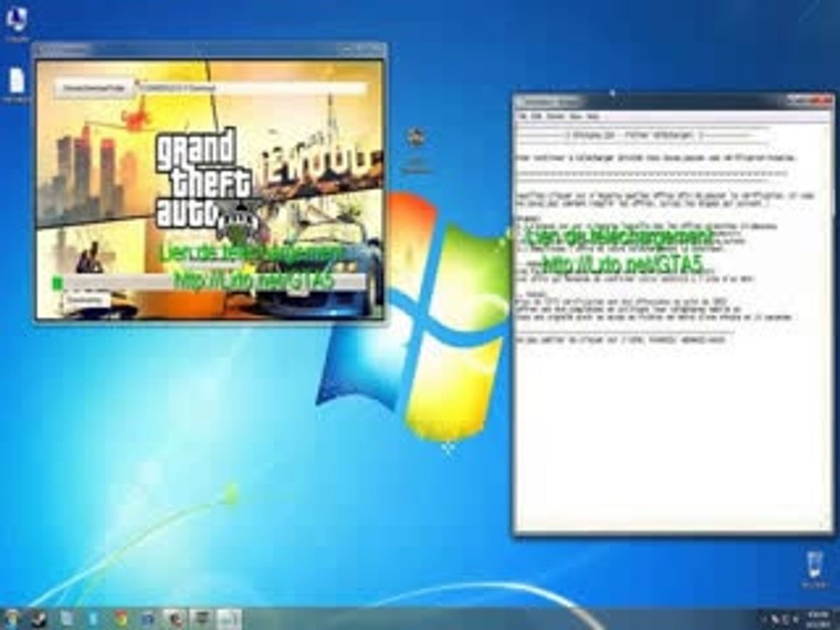Viewport: 840px width, 630px height.
Task: Open Notepad Format menu
Action: click(x=556, y=115)
